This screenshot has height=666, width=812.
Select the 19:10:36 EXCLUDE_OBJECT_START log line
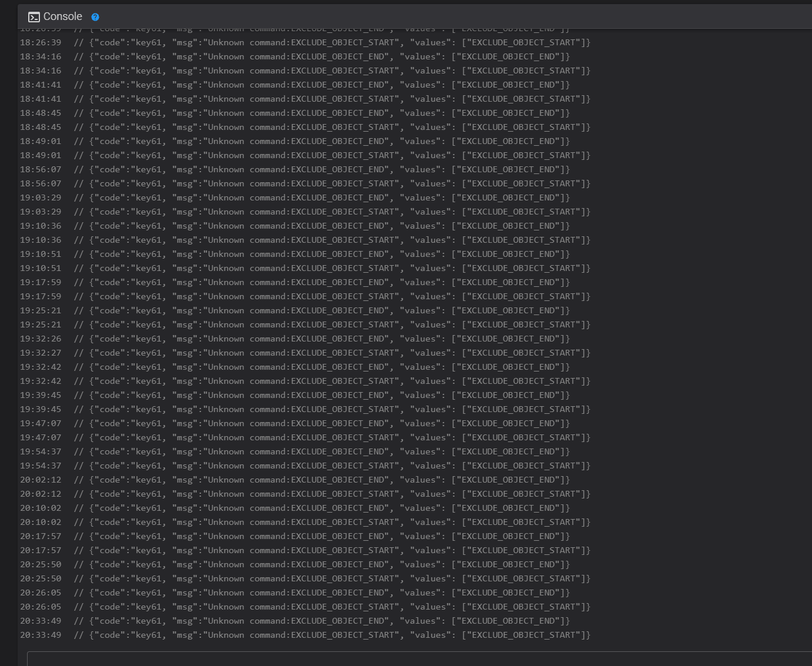point(305,240)
